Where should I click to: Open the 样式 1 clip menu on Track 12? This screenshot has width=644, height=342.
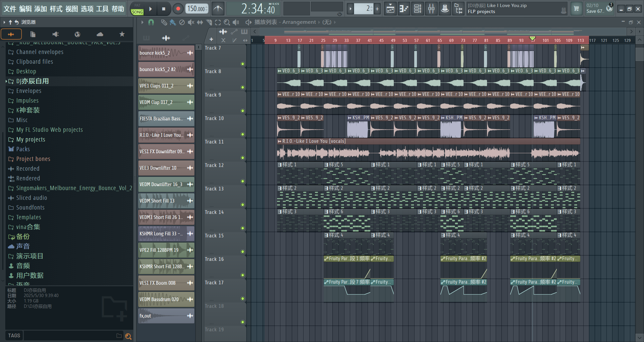click(x=279, y=165)
